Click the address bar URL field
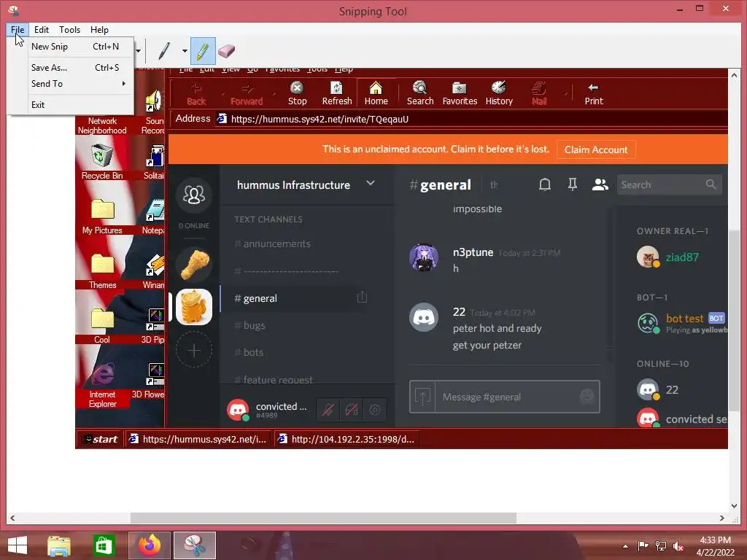Image resolution: width=747 pixels, height=560 pixels. 472,119
